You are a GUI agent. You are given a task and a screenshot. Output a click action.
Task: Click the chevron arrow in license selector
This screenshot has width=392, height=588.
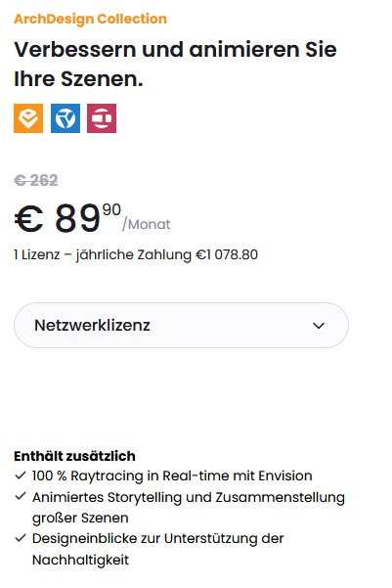319,326
